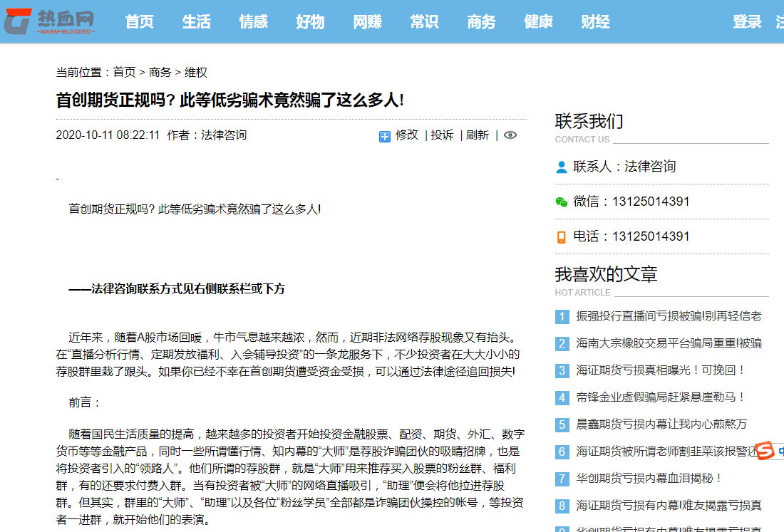Click 商务 in the breadcrumb
Screen dimensions: 784x532
160,73
